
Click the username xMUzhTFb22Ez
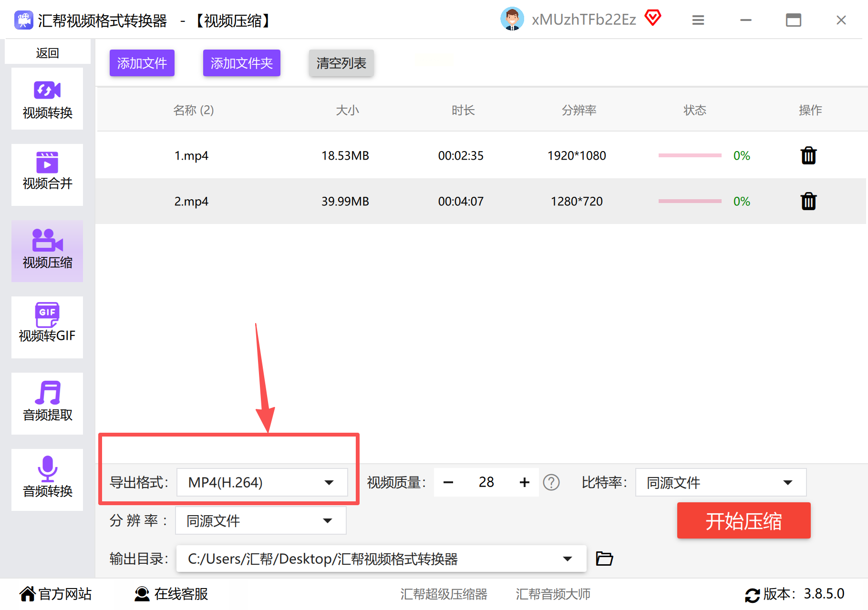coord(584,20)
